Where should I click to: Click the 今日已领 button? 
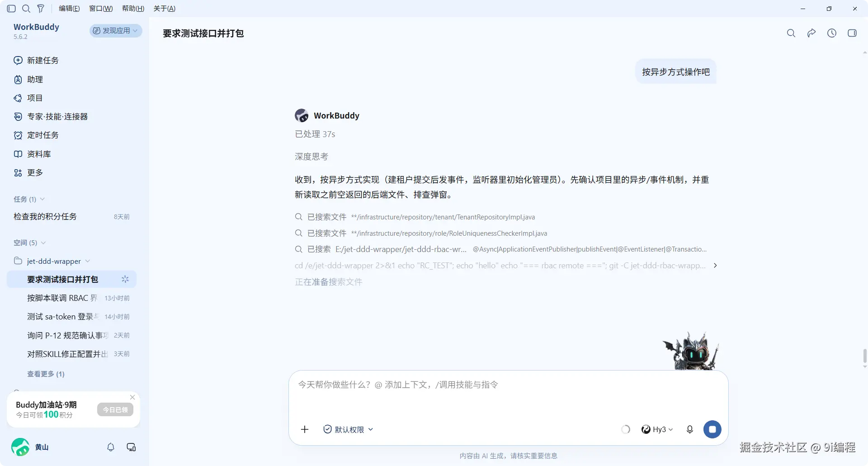115,409
